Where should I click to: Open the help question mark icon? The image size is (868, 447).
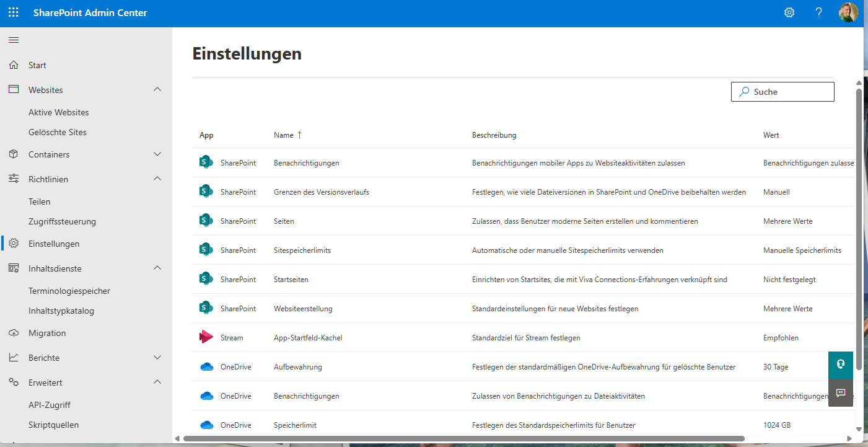(818, 12)
